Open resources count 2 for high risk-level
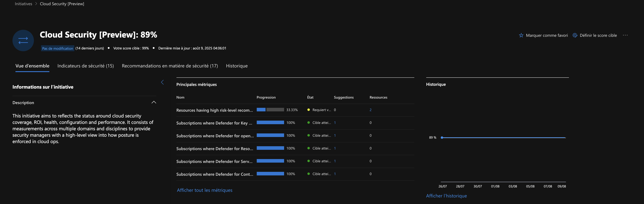This screenshot has width=644, height=204. (x=370, y=110)
